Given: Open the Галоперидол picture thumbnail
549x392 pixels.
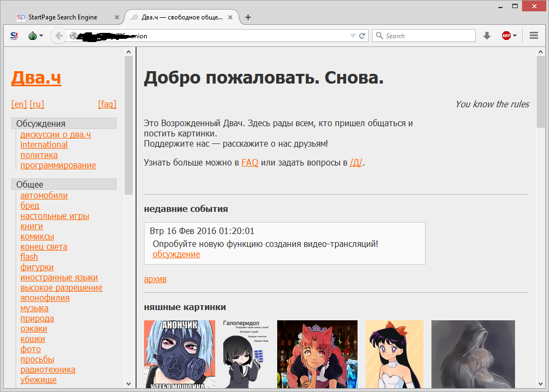Looking at the screenshot, I should [246, 354].
